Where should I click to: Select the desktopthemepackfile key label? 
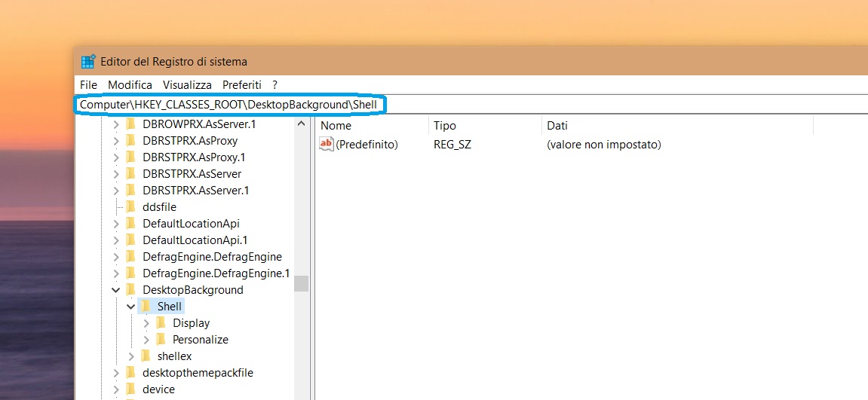point(198,373)
